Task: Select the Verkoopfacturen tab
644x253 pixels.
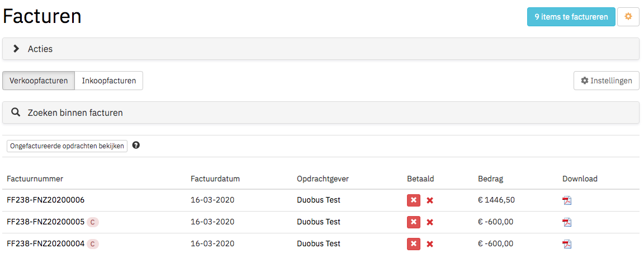Action: 39,81
